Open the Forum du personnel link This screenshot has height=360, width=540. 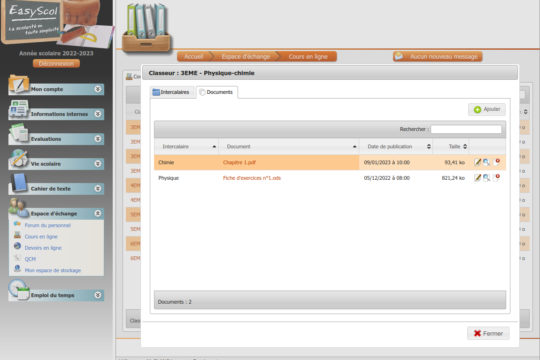[48, 225]
